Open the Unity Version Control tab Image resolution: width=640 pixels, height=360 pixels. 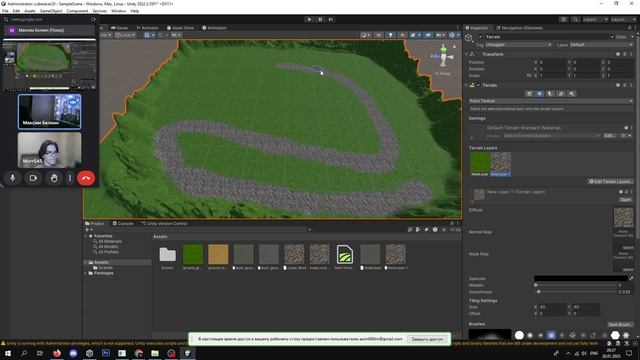[164, 224]
